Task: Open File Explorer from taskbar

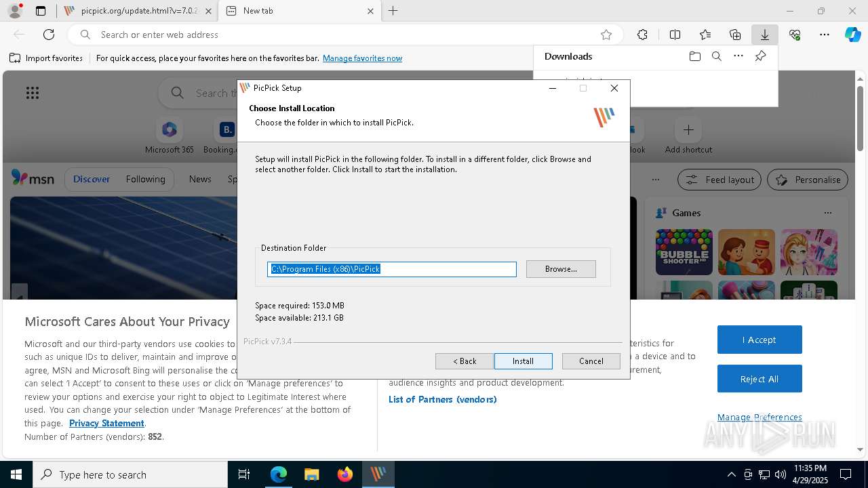Action: [x=311, y=474]
